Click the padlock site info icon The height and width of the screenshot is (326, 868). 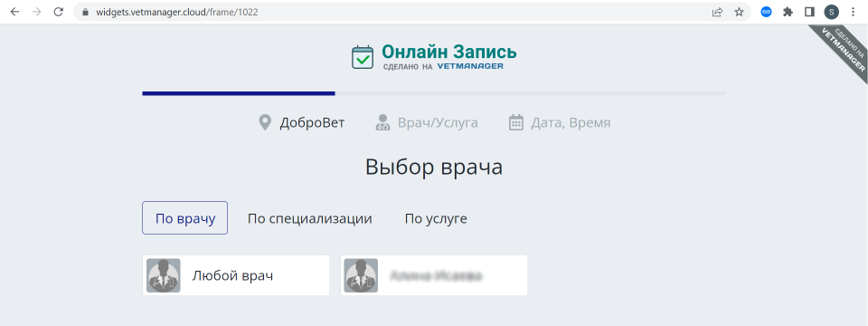pos(85,12)
